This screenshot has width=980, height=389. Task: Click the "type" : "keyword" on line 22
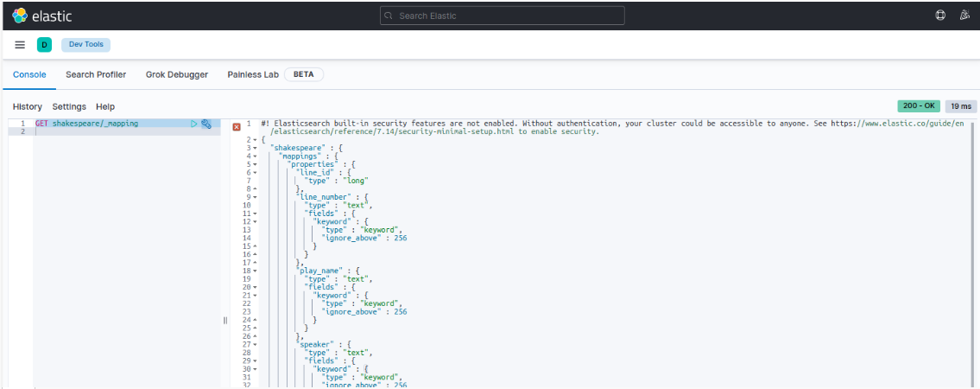[x=362, y=303]
